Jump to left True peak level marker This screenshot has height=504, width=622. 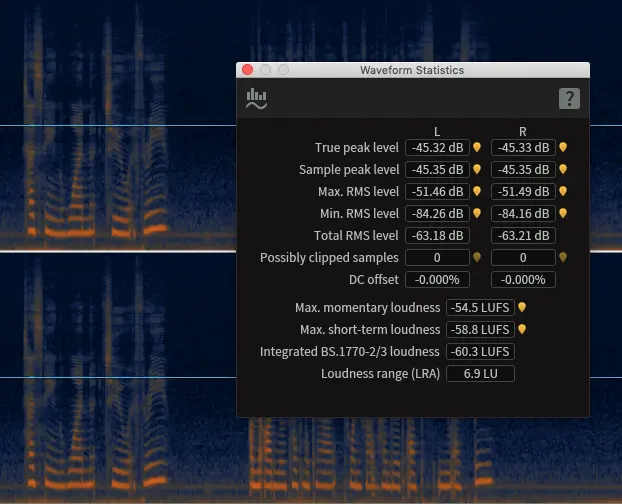click(477, 147)
